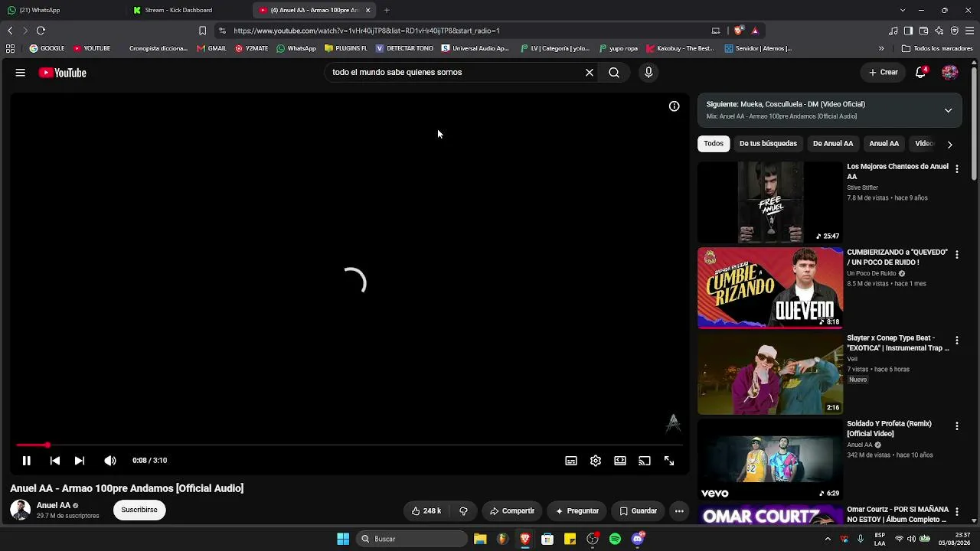Open a new browser tab

[x=387, y=10]
